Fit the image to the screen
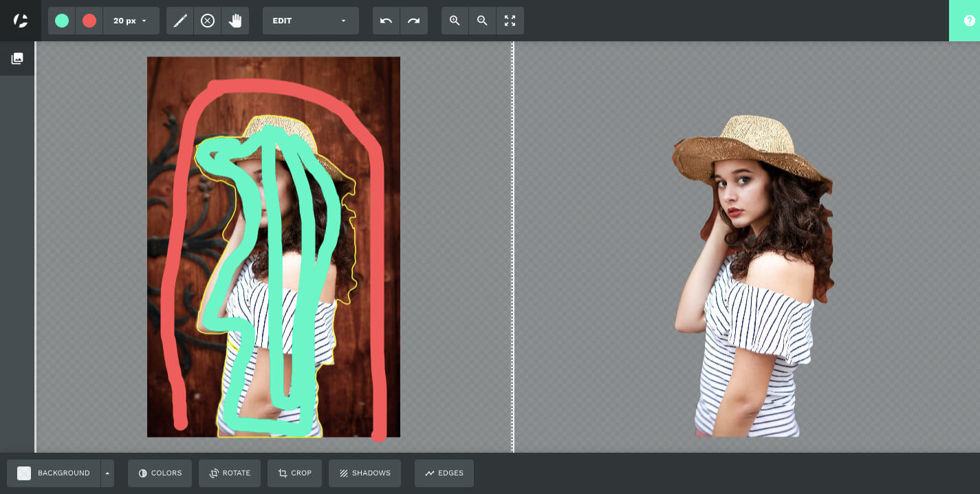 tap(510, 21)
